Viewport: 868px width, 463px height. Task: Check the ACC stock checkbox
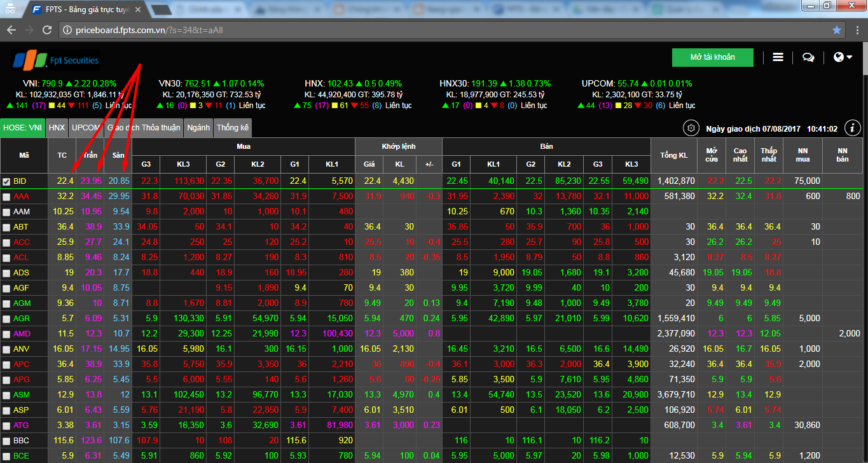coord(6,243)
